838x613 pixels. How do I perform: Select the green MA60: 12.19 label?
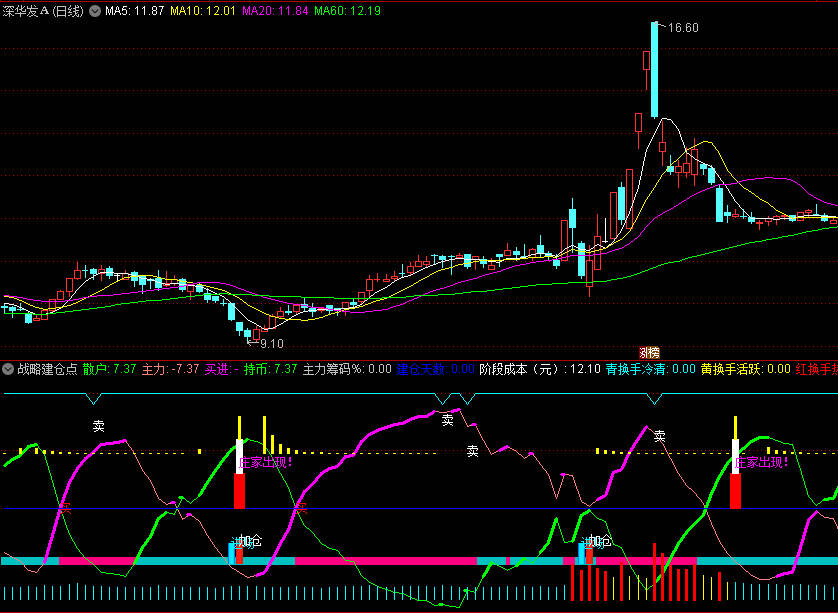[x=347, y=11]
